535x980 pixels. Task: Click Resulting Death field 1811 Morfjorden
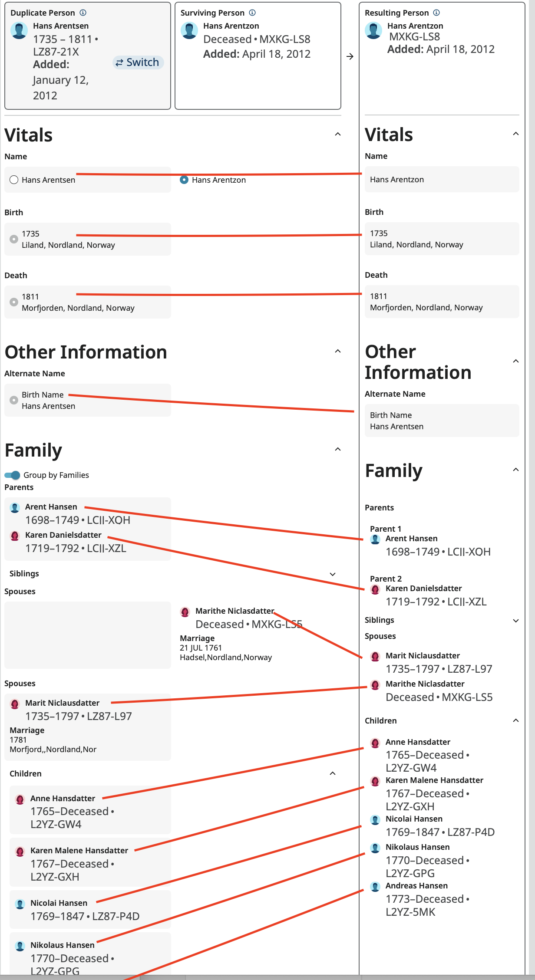point(442,302)
